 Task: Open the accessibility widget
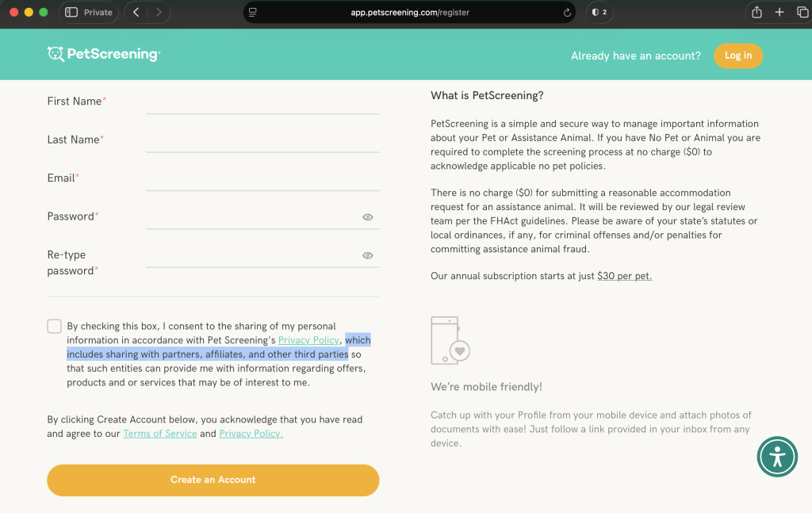pos(777,457)
